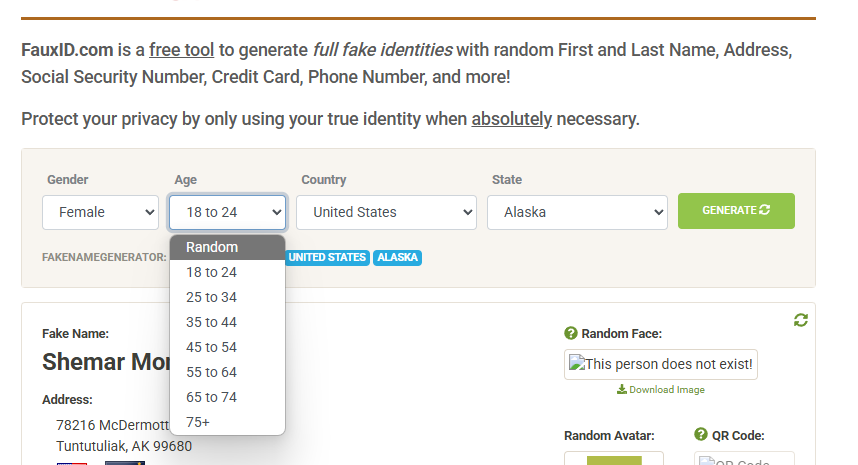Open the Gender dropdown

(x=100, y=212)
